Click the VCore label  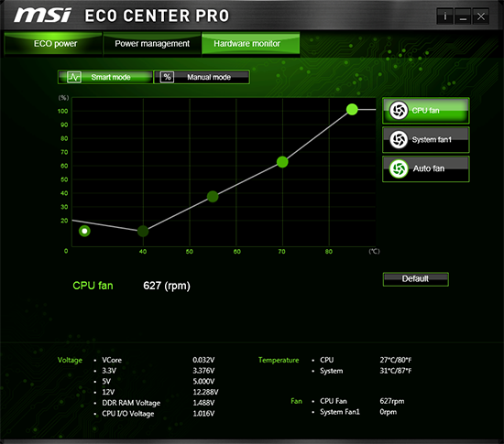tap(112, 360)
